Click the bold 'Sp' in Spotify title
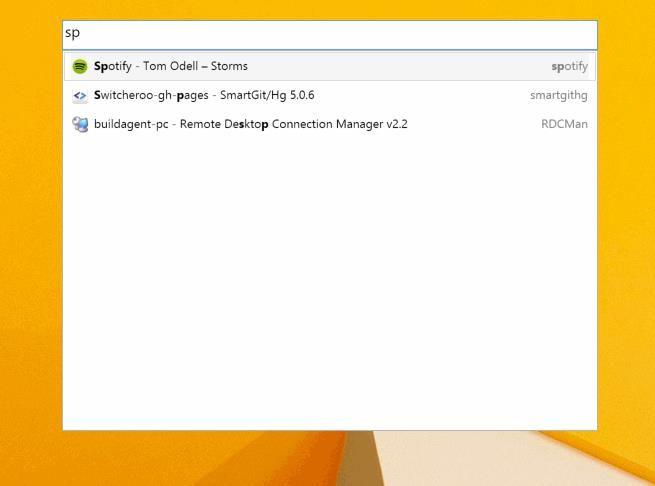Viewport: 655px width, 486px height. (x=100, y=67)
